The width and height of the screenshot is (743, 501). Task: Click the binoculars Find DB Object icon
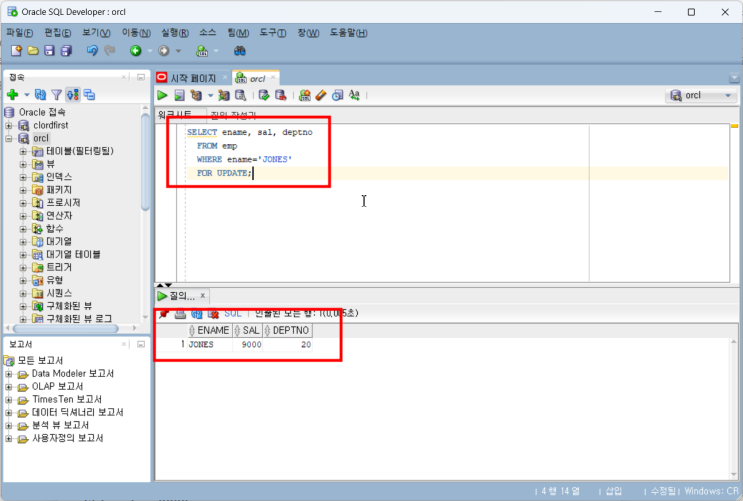(240, 51)
